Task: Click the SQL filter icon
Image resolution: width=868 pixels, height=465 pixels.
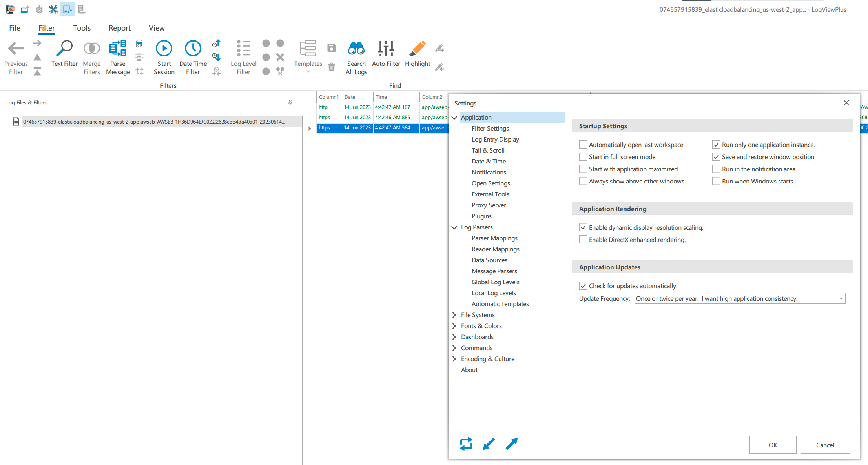Action: pos(139,43)
